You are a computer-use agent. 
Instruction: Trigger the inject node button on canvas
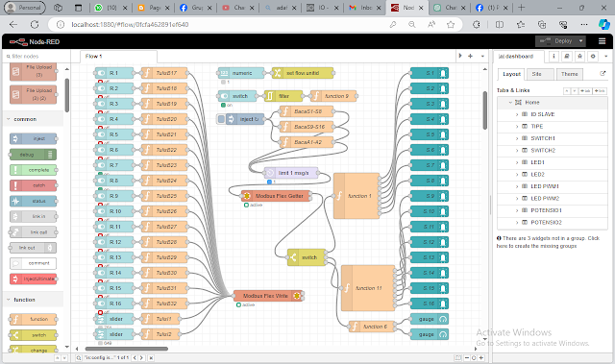point(221,119)
